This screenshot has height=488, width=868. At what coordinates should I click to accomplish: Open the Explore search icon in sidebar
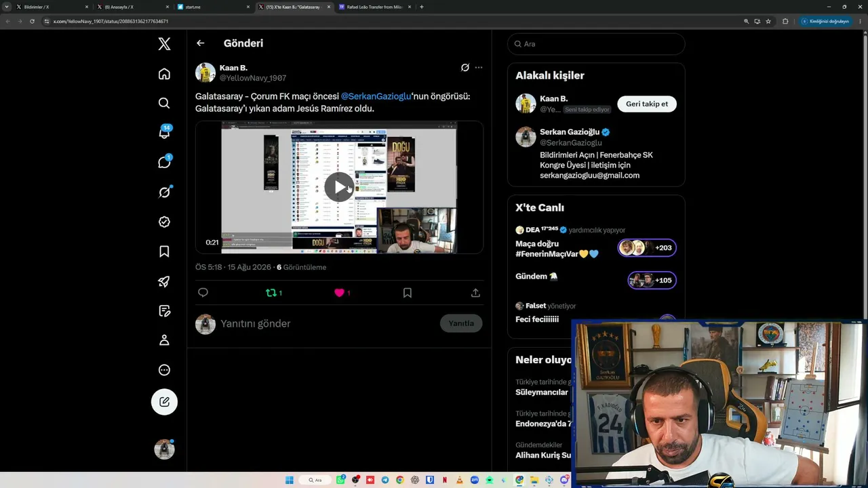(164, 103)
